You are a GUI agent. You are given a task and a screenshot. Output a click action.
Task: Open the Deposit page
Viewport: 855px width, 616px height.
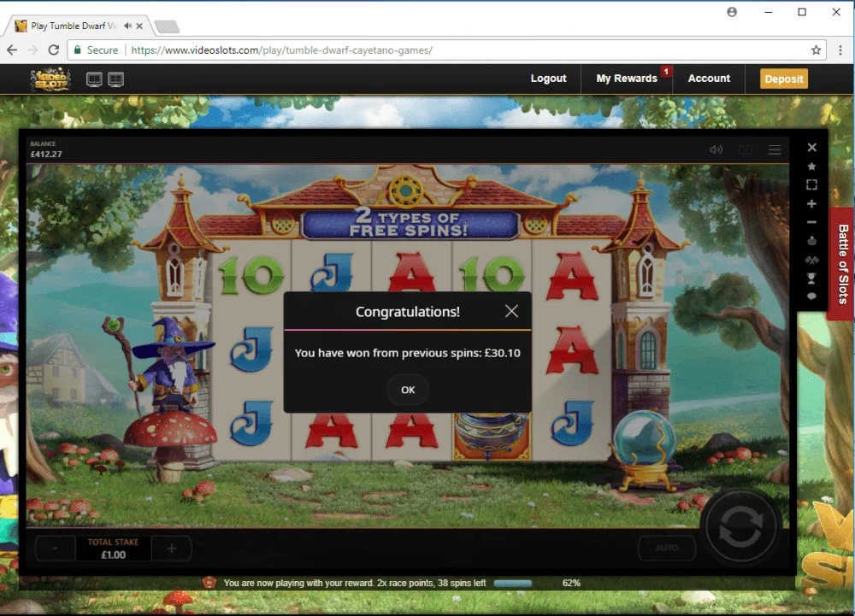pyautogui.click(x=783, y=79)
